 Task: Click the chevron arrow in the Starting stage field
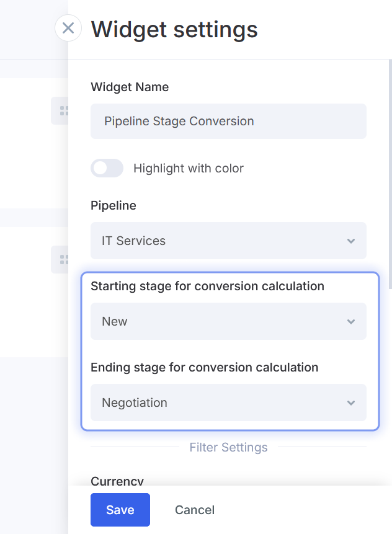[351, 321]
